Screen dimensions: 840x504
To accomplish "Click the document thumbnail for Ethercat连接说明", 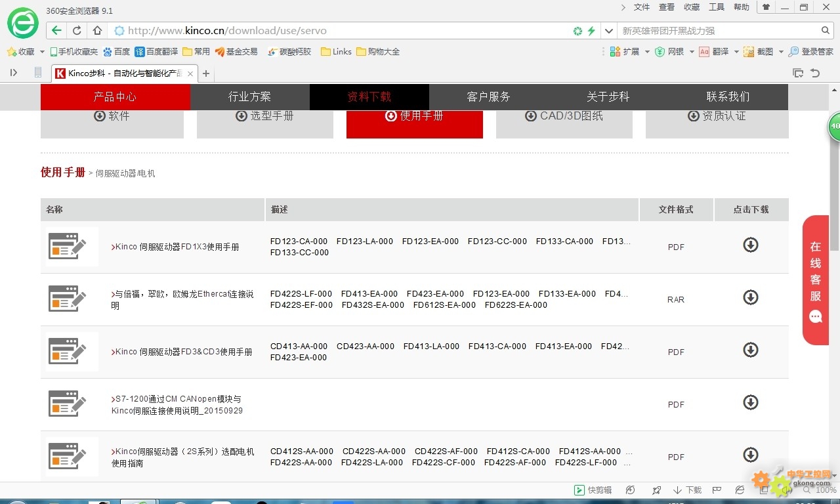I will 72,299.
